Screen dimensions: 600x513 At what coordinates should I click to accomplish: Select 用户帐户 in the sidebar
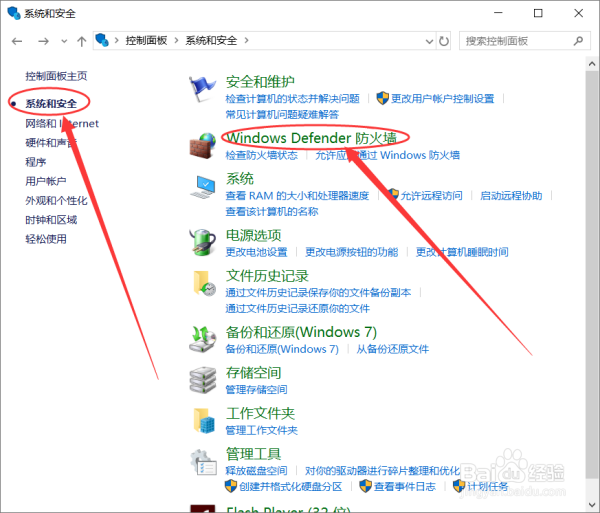46,181
